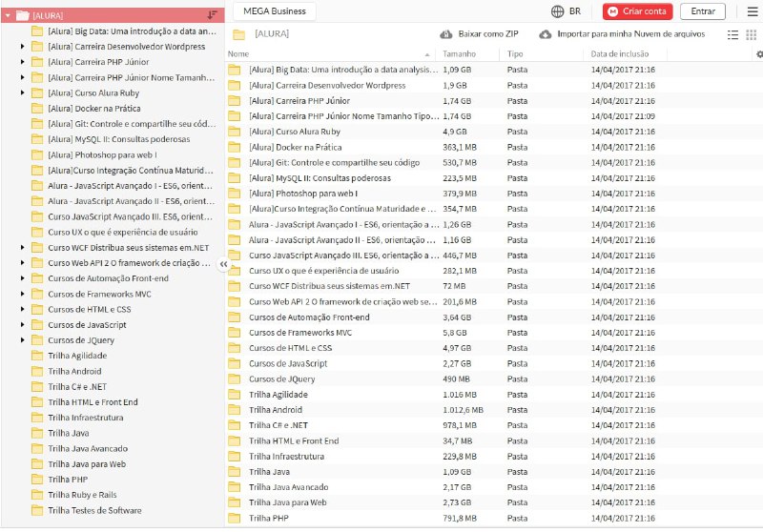The width and height of the screenshot is (763, 532).
Task: Click the [ALURA] breadcrumb folder icon
Action: pyautogui.click(x=238, y=34)
